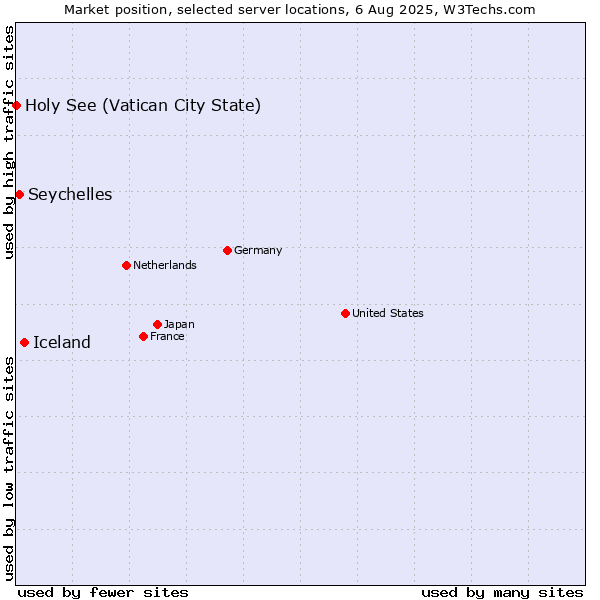
Task: Click the 'Seychelles' label text
Action: [x=70, y=195]
